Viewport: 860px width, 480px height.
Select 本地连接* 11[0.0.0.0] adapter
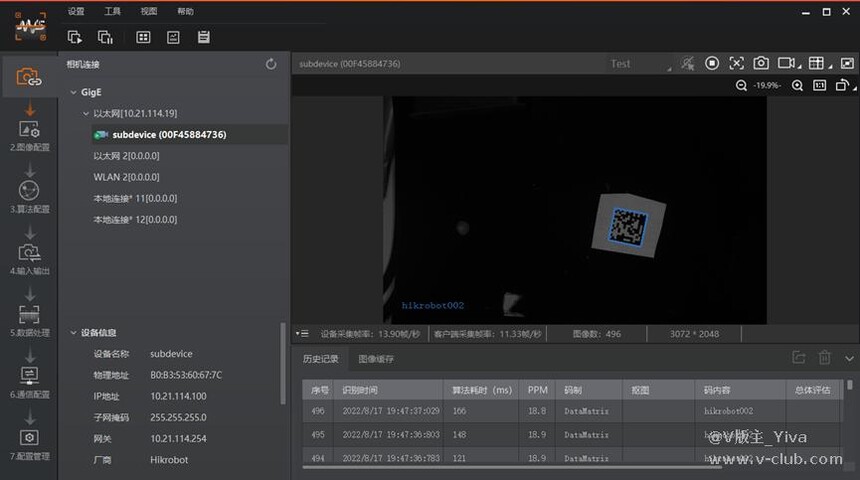[x=135, y=199]
